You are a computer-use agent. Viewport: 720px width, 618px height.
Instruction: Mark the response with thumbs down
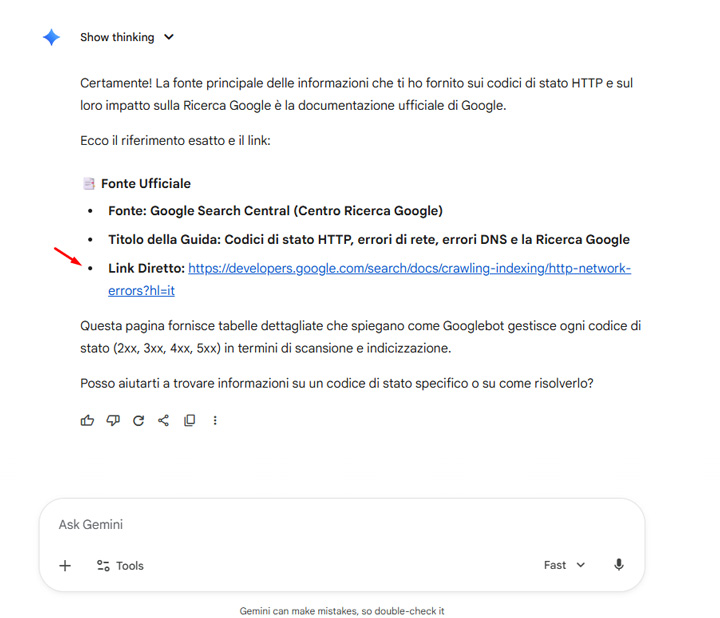coord(113,421)
